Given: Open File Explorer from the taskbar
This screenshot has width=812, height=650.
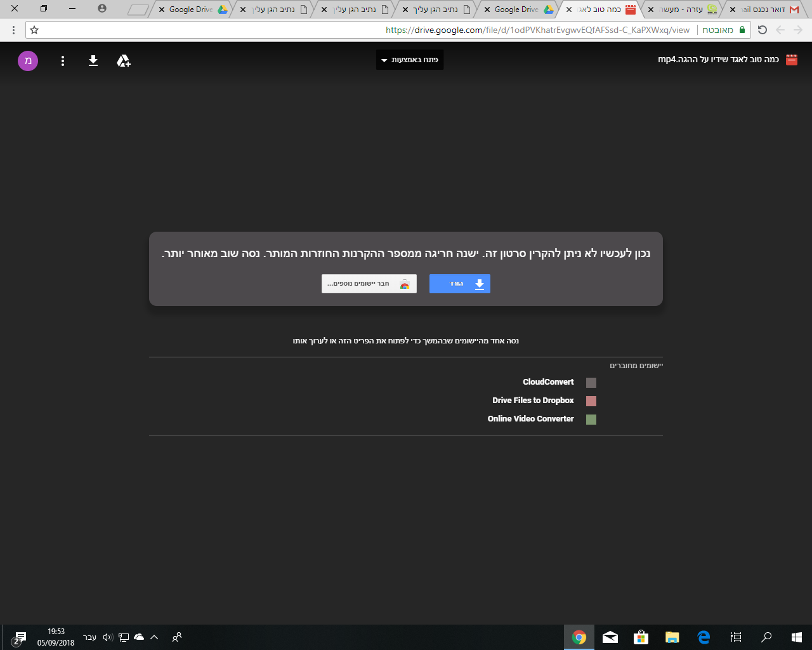Looking at the screenshot, I should coord(672,637).
